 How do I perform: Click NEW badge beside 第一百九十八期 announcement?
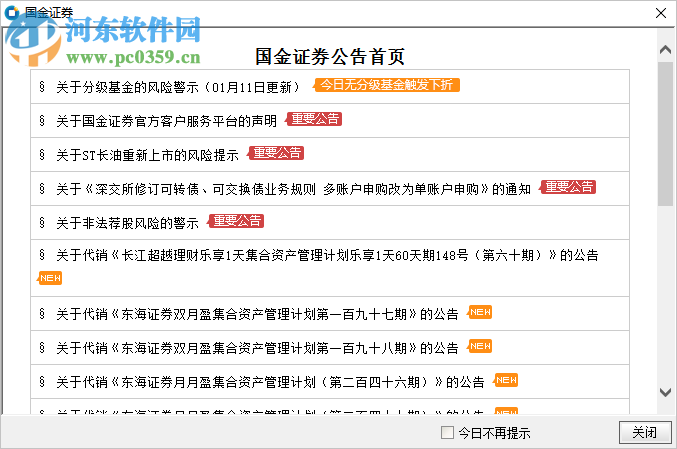click(x=480, y=346)
